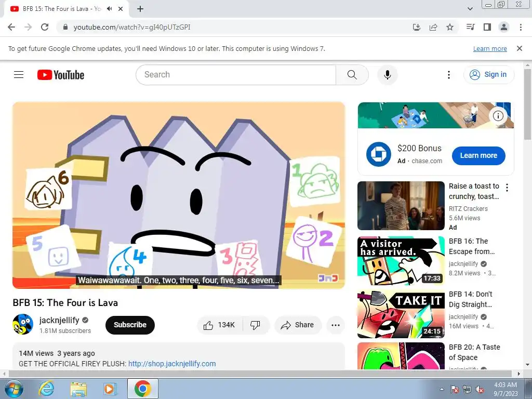The width and height of the screenshot is (532, 399).
Task: Click the Sign in button
Action: pyautogui.click(x=488, y=75)
